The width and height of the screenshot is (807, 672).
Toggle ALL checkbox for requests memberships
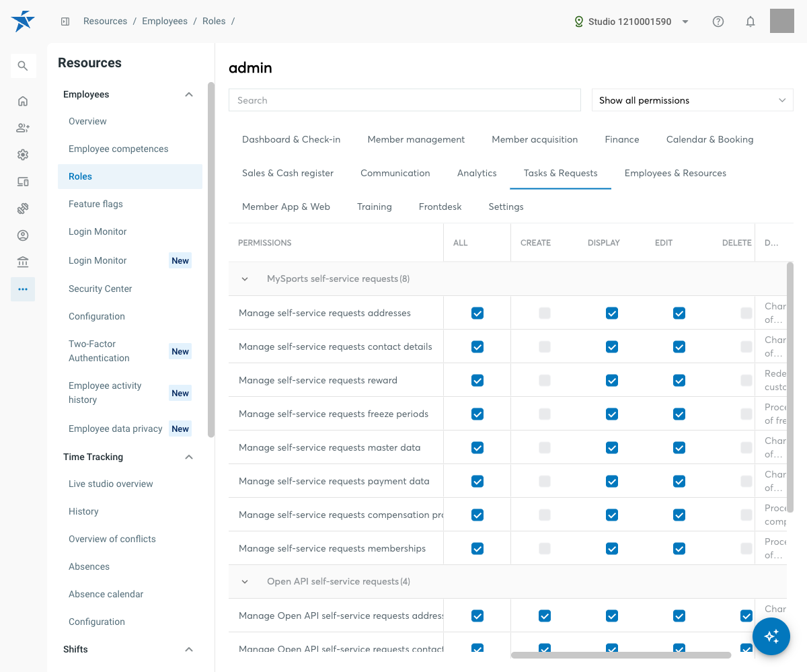(x=477, y=548)
